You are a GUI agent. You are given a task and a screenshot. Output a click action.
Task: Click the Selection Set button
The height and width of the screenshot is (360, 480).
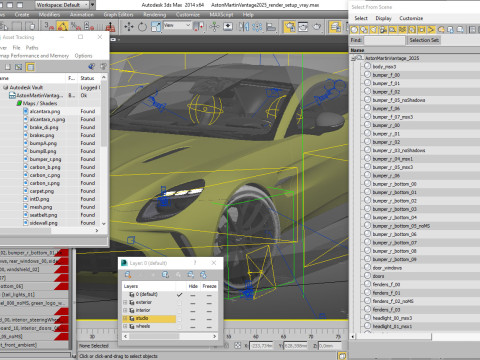(x=424, y=40)
